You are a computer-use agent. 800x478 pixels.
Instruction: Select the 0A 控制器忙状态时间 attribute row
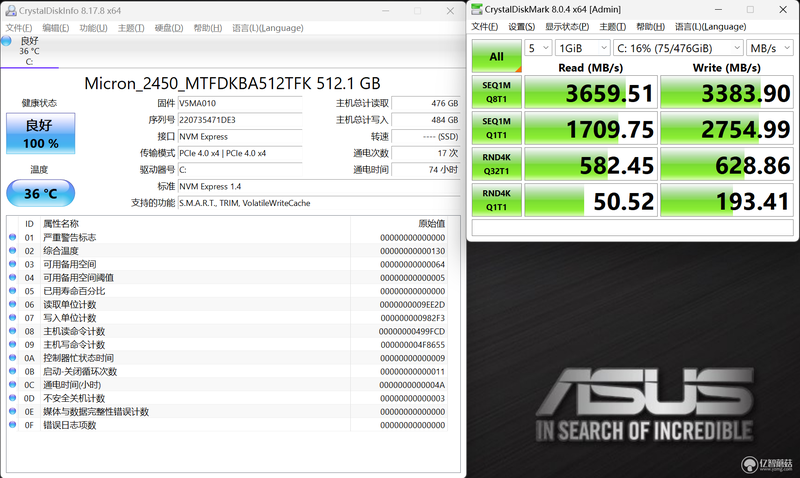228,358
